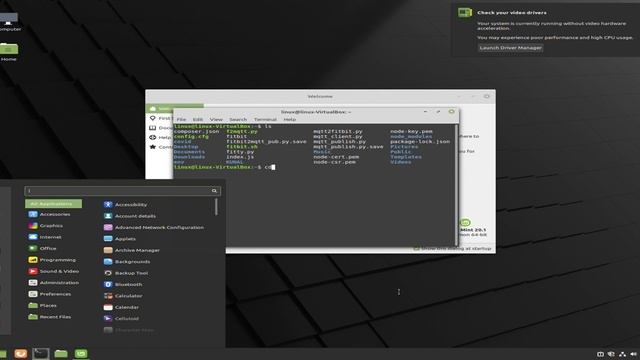Open the terminal View menu

click(x=216, y=120)
